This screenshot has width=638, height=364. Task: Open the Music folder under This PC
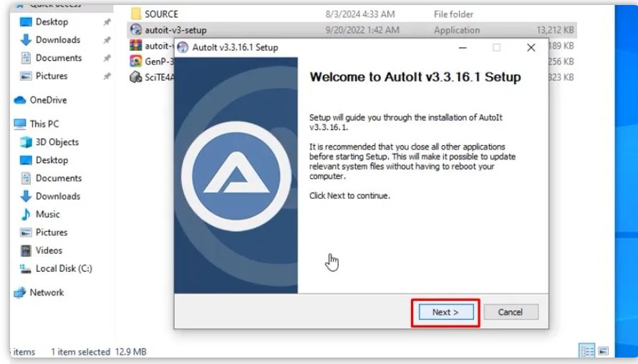pos(48,215)
